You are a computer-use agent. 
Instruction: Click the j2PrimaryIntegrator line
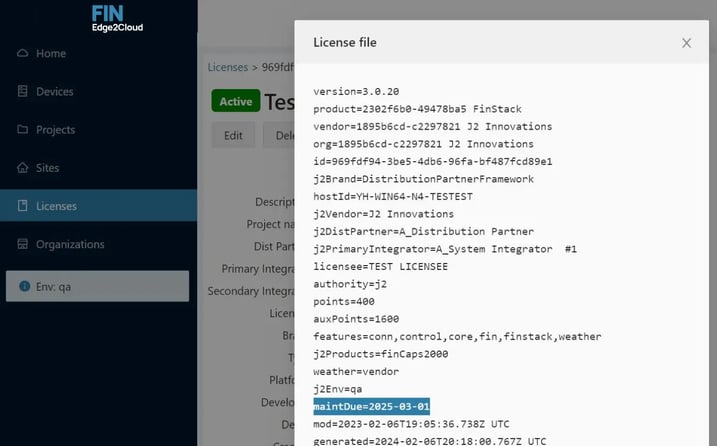click(445, 249)
